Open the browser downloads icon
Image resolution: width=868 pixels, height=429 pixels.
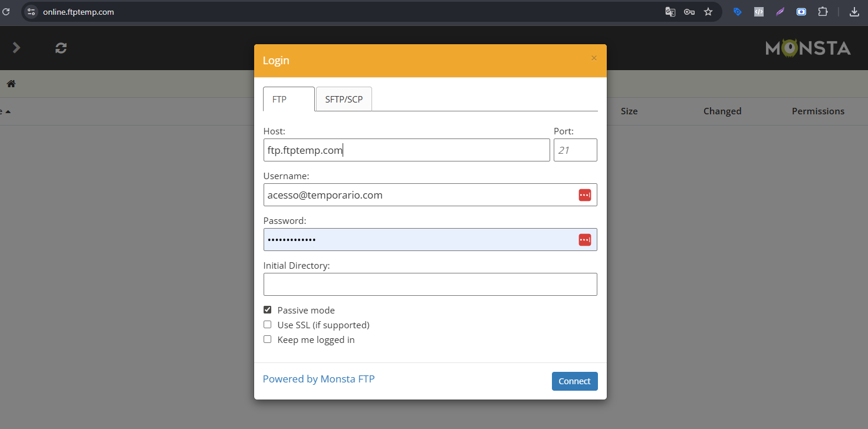tap(854, 12)
